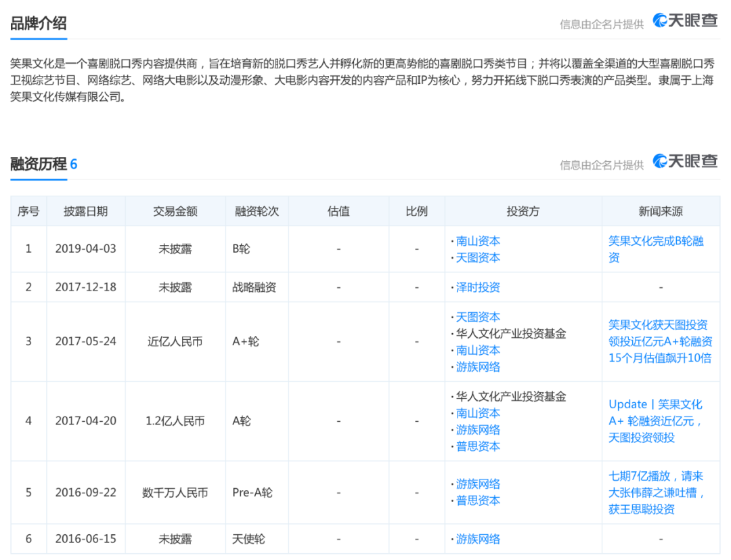Image resolution: width=731 pixels, height=560 pixels.
Task: Click 信息由企名片提供 beside 融资历程
Action: [x=602, y=165]
